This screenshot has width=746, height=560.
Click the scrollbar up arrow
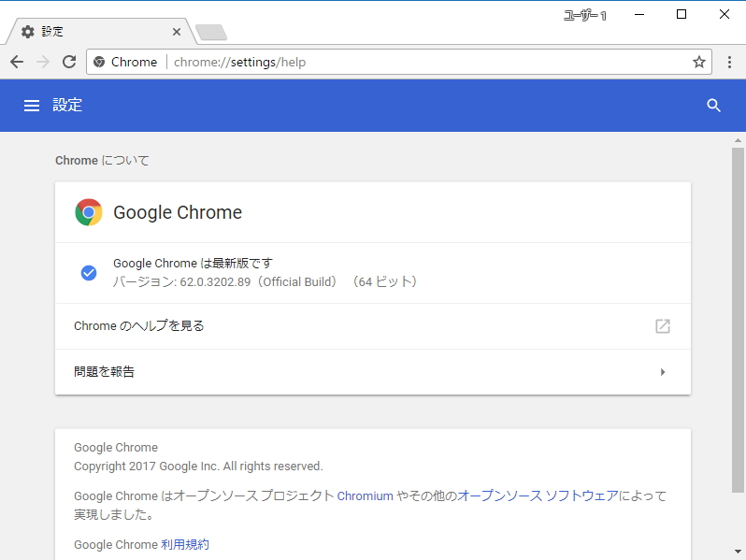(738, 140)
